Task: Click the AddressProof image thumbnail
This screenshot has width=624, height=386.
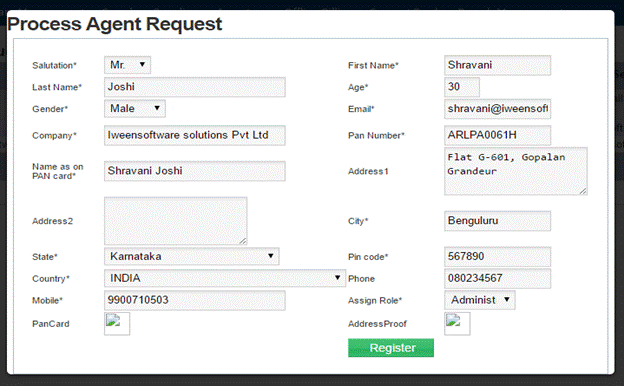Action: (457, 324)
